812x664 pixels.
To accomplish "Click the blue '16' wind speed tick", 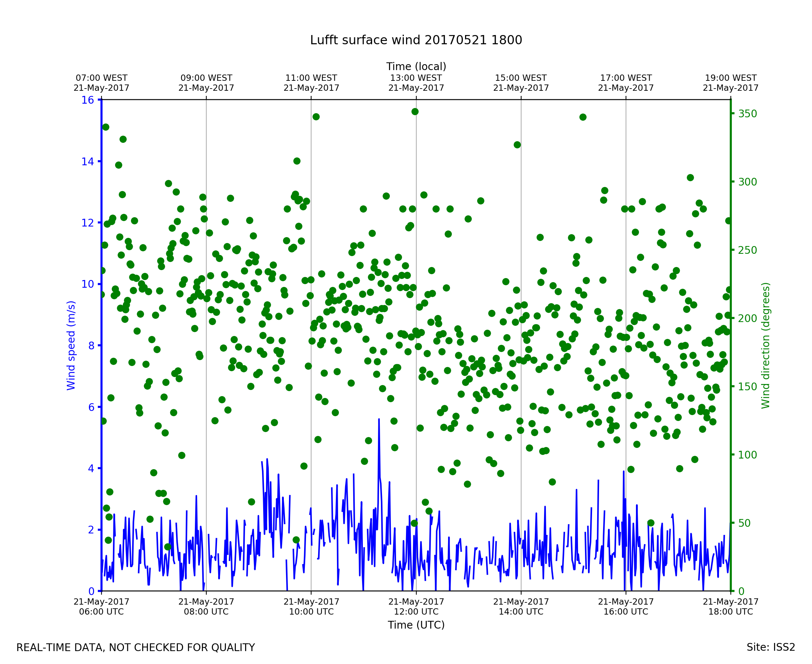I will tap(87, 100).
